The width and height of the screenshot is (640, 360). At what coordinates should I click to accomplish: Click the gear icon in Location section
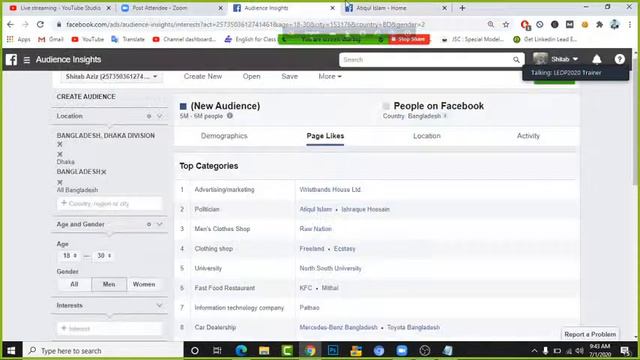tap(149, 116)
